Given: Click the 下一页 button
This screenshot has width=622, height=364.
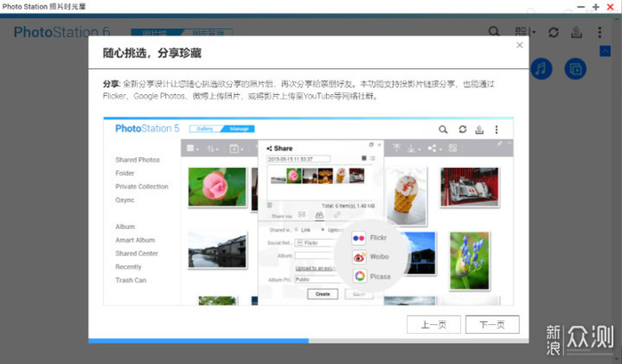Looking at the screenshot, I should (492, 325).
